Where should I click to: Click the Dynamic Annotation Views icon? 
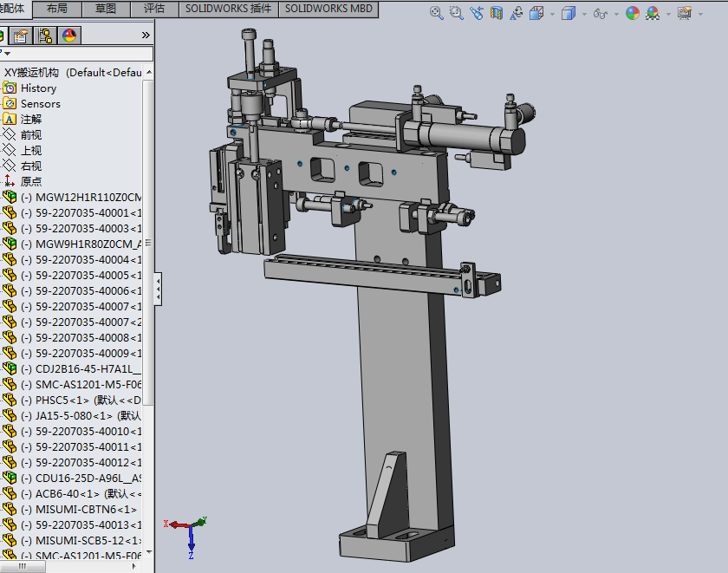(x=517, y=14)
